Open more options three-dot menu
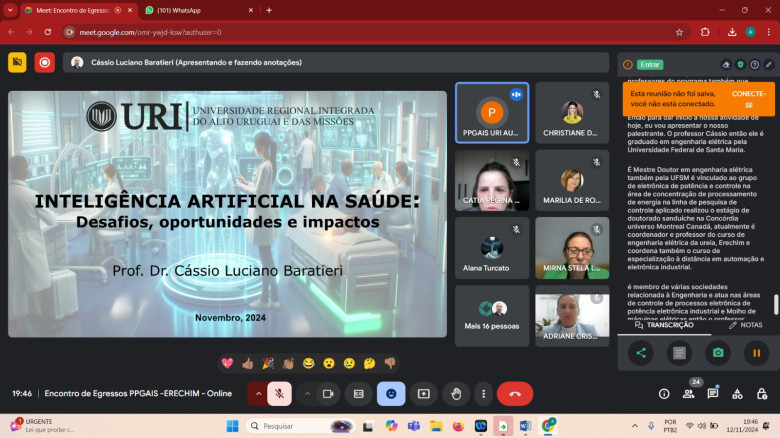The image size is (780, 438). click(482, 394)
